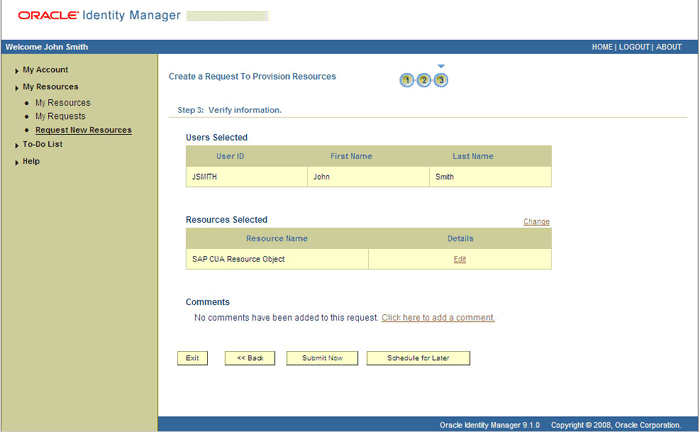Click LOGOUT in top bar
The width and height of the screenshot is (700, 432).
point(634,47)
